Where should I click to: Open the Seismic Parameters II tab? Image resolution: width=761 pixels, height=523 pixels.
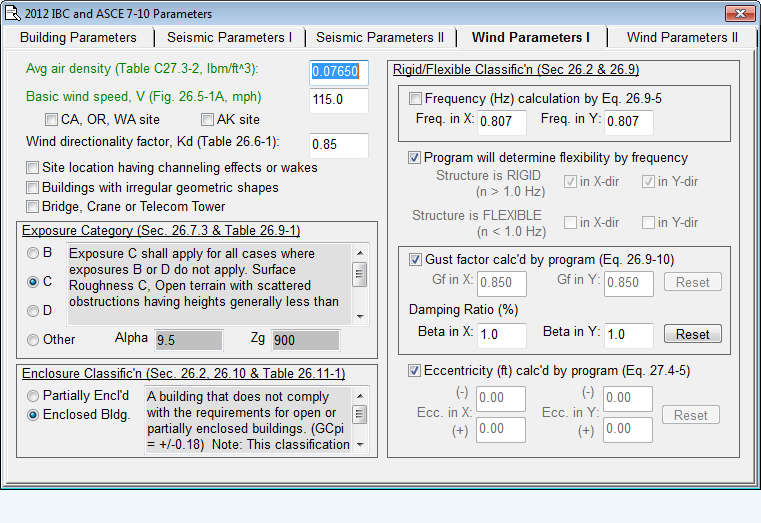380,37
